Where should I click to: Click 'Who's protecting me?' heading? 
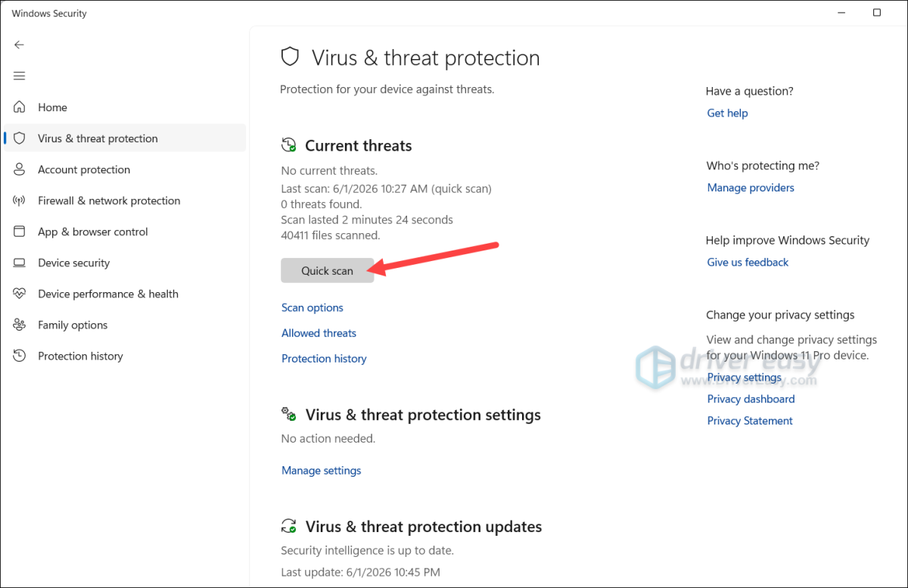click(763, 166)
